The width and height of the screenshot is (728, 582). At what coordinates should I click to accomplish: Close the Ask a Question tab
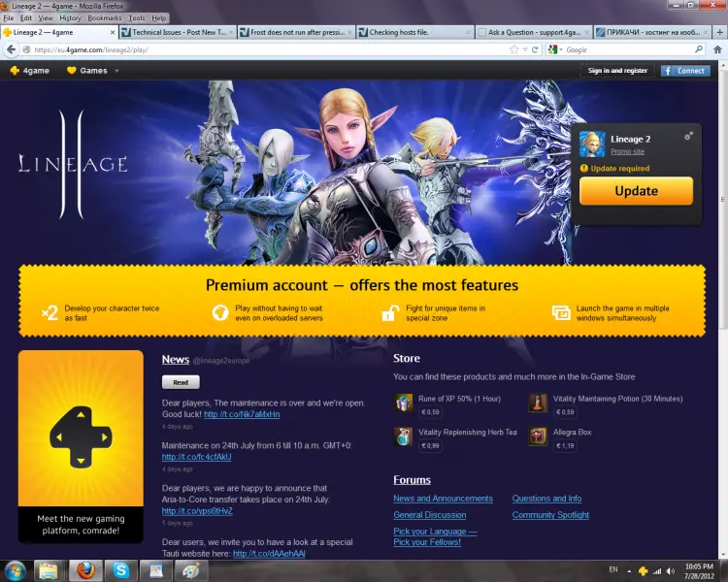pos(587,32)
